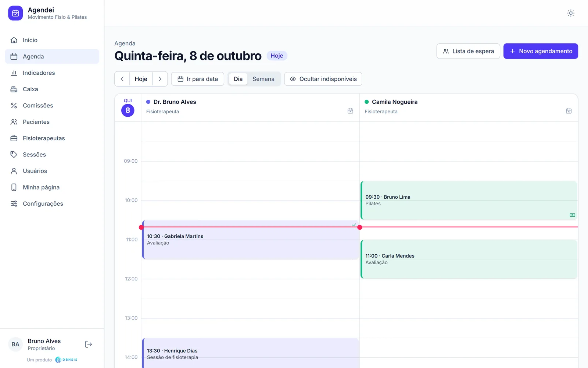588x368 pixels.
Task: Click the Agendei calendar logo icon
Action: (15, 13)
